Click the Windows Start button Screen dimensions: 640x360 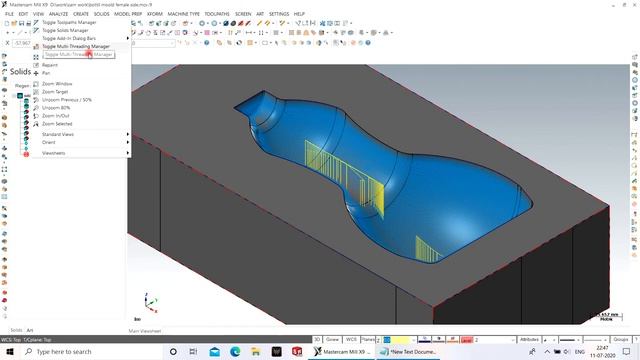tap(10, 351)
